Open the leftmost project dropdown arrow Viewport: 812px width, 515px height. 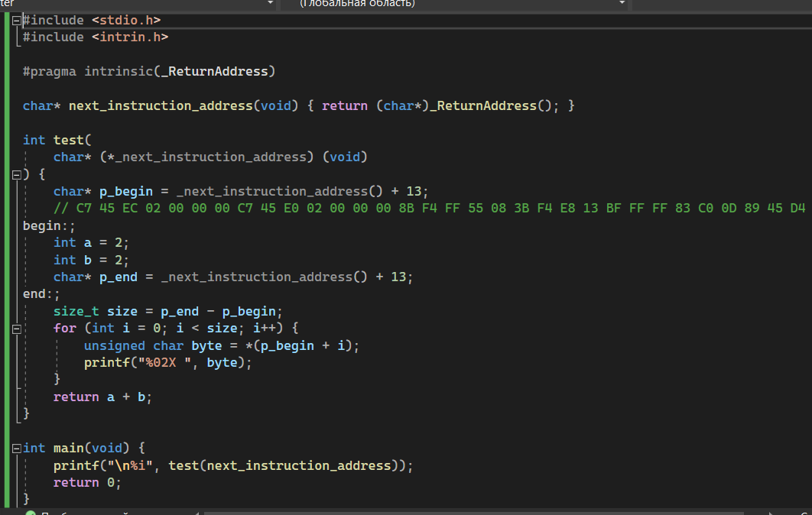tap(271, 4)
